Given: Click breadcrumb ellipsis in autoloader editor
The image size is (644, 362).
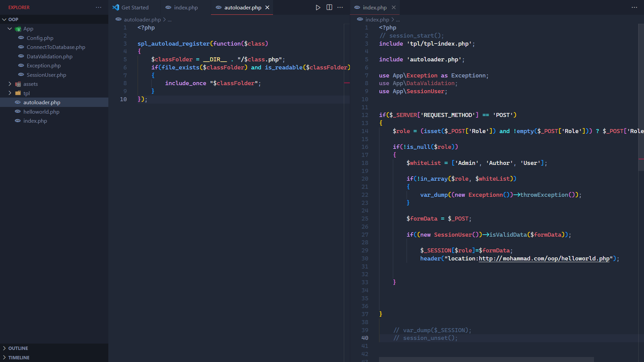Looking at the screenshot, I should [170, 19].
